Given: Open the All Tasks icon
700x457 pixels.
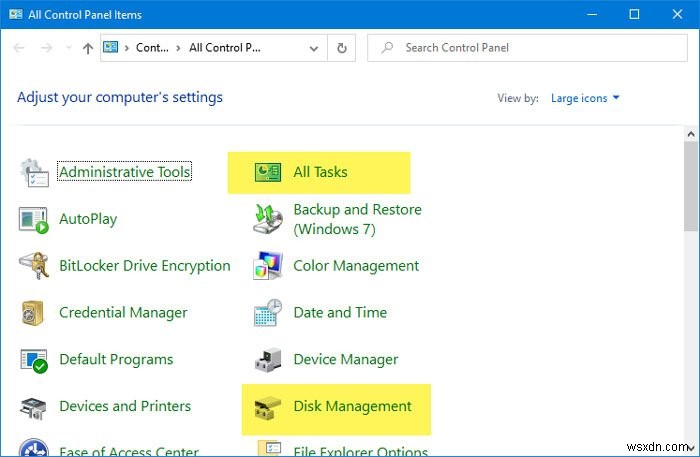Looking at the screenshot, I should coord(268,173).
